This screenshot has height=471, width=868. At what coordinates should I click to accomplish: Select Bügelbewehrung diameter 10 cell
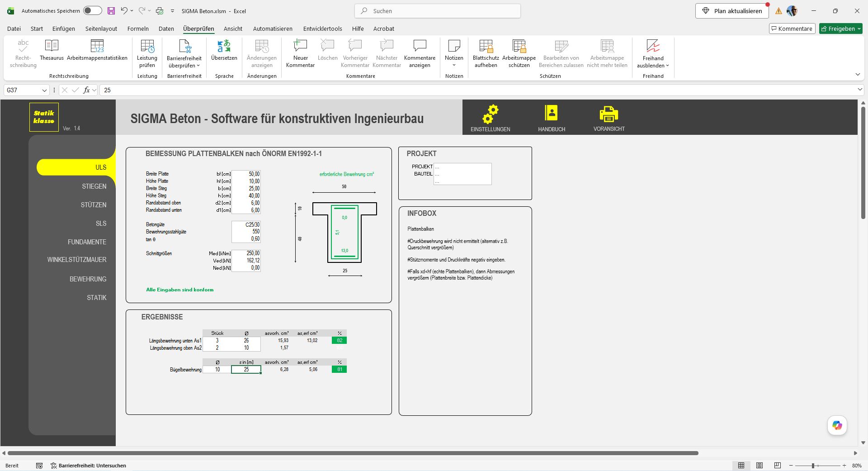(x=217, y=370)
